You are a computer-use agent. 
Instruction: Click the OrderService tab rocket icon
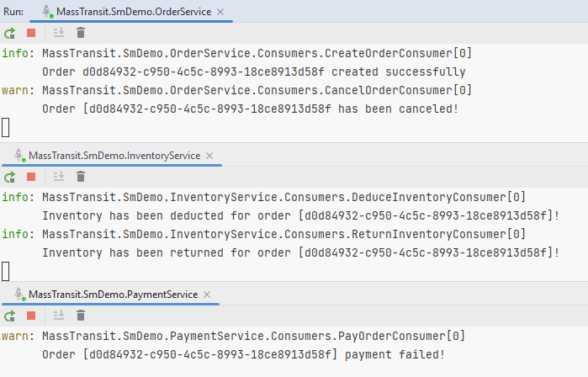[47, 11]
